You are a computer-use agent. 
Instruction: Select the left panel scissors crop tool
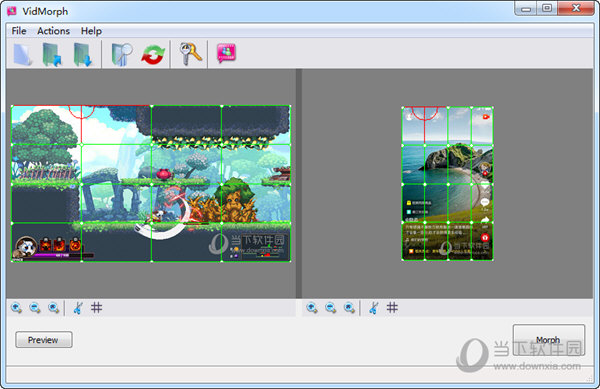78,308
